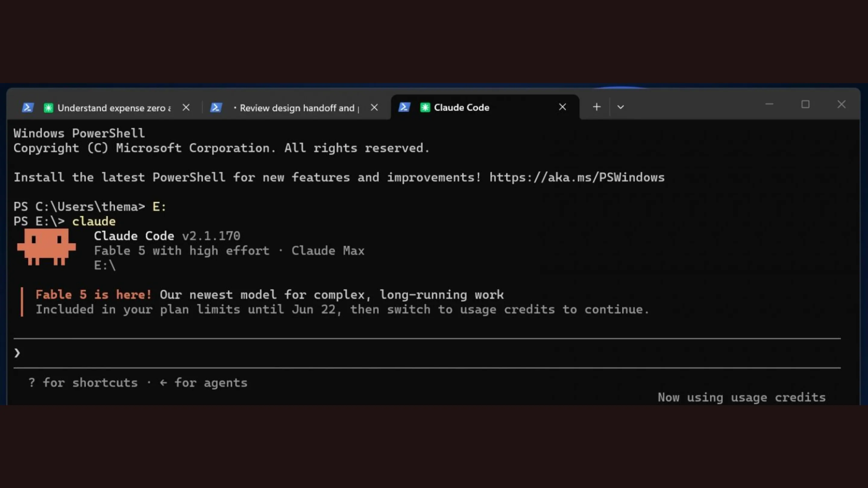Click the '← for agents' hint
The image size is (868, 488).
tap(203, 383)
